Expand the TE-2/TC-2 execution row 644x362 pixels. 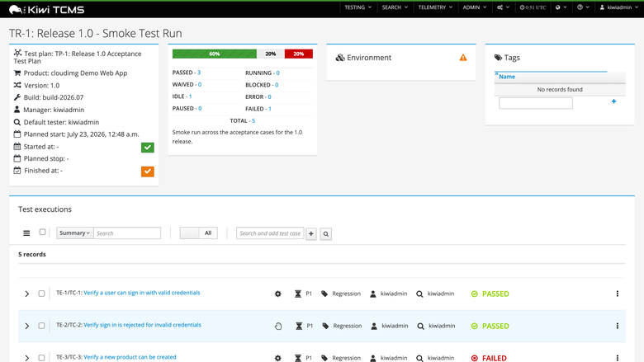pyautogui.click(x=27, y=327)
